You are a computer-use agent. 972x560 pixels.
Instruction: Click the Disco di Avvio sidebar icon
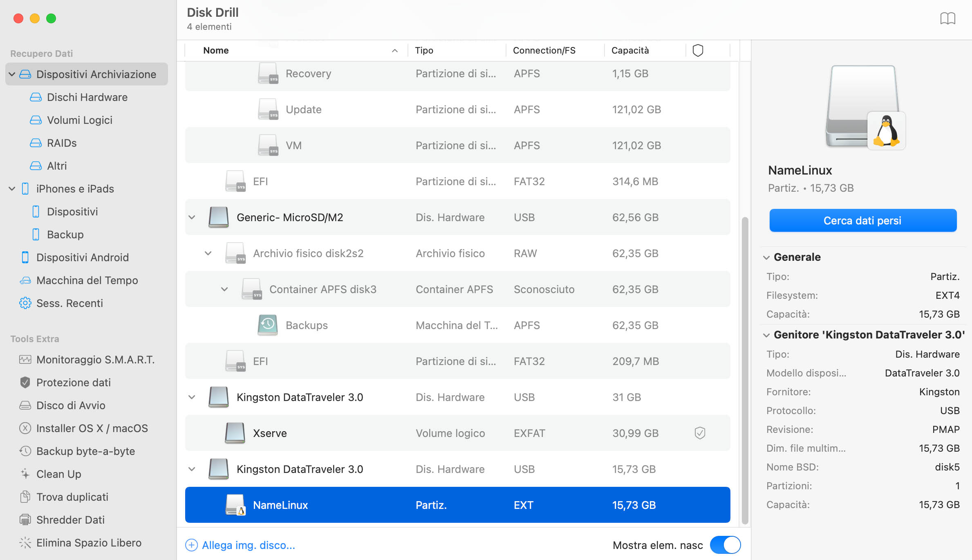(x=25, y=405)
